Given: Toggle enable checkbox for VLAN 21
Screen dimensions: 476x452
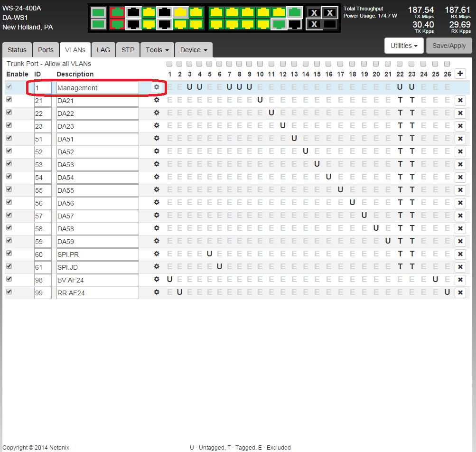Looking at the screenshot, I should coord(9,99).
